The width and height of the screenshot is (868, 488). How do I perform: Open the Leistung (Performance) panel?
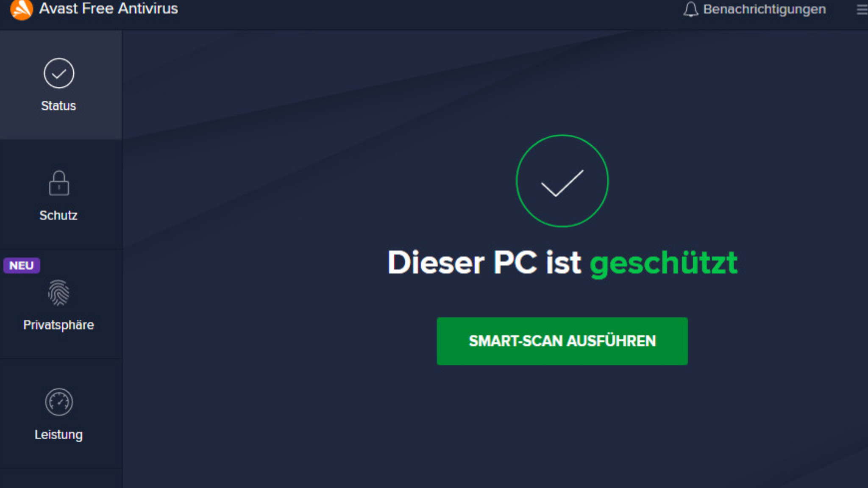(x=58, y=414)
